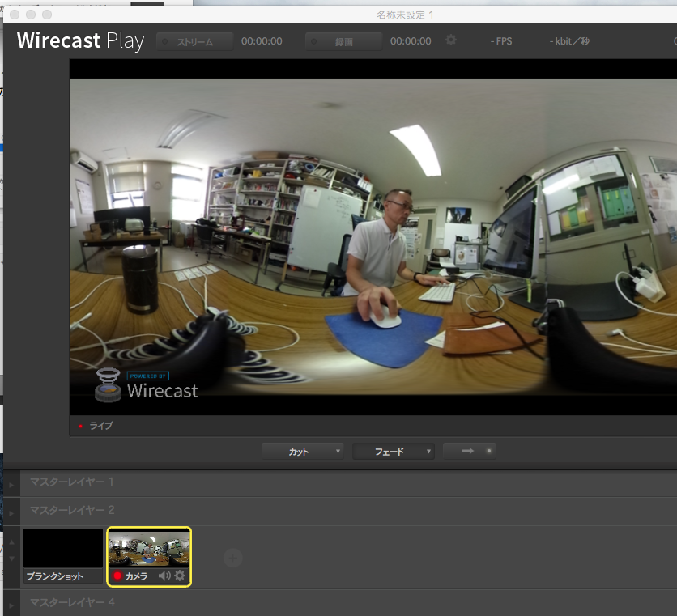Click the Wirecast Play logo

click(81, 41)
